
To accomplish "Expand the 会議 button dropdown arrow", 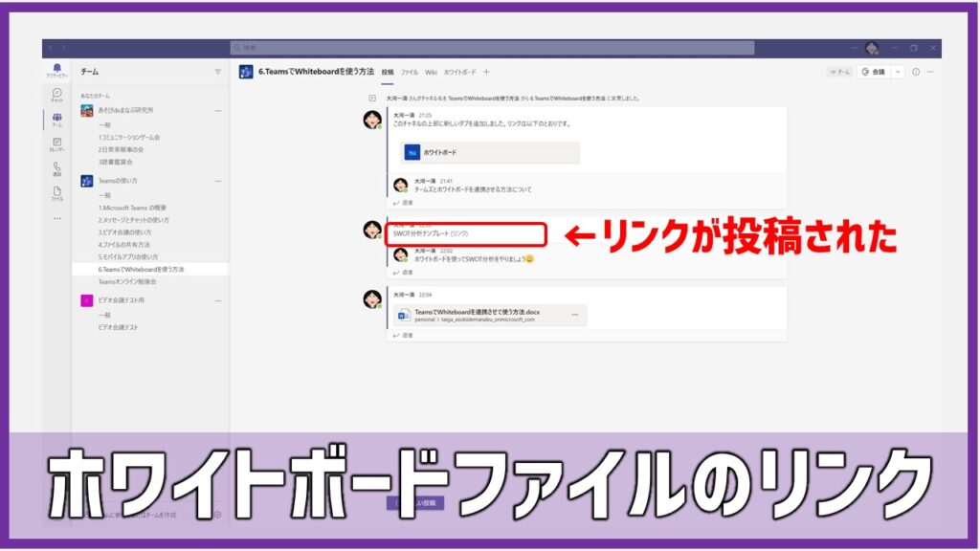I will coord(898,72).
